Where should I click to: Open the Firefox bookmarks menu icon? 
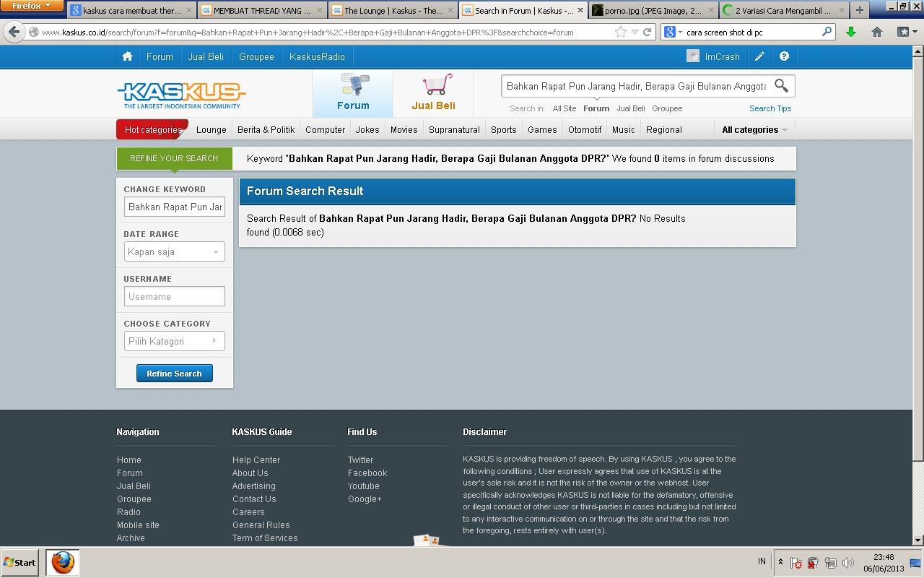(x=905, y=32)
